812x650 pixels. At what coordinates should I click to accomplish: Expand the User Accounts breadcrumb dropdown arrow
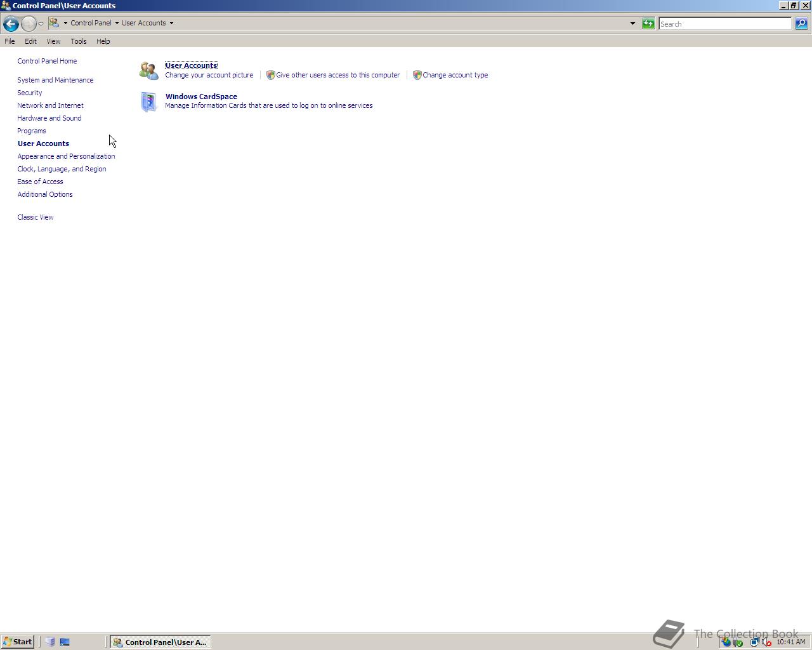[x=171, y=23]
